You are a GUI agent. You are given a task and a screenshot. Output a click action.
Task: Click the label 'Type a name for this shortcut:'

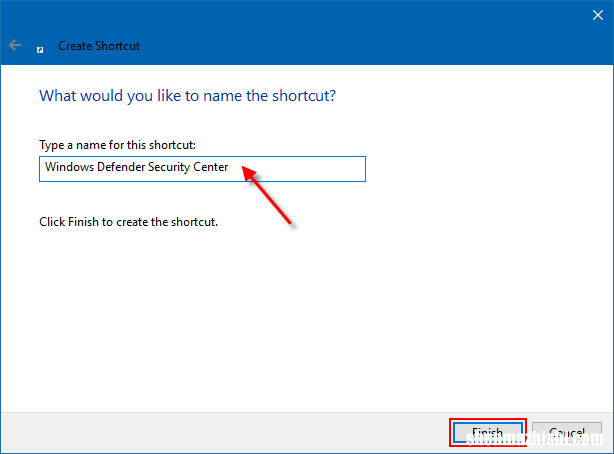pyautogui.click(x=117, y=145)
